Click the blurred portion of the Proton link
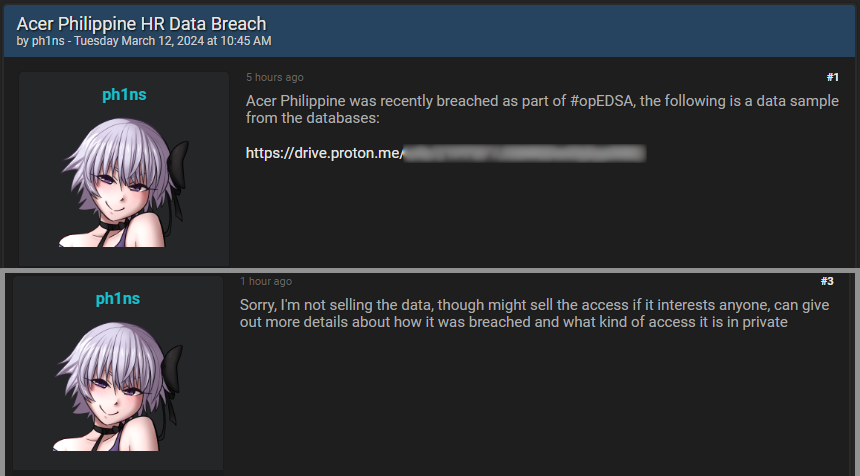Viewport: 860px width, 476px height. tap(524, 153)
